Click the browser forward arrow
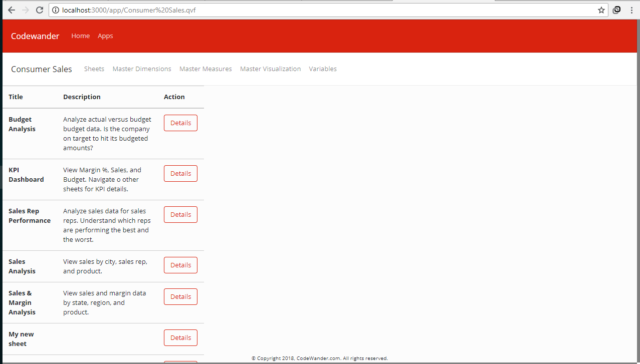The width and height of the screenshot is (640, 364). (26, 10)
